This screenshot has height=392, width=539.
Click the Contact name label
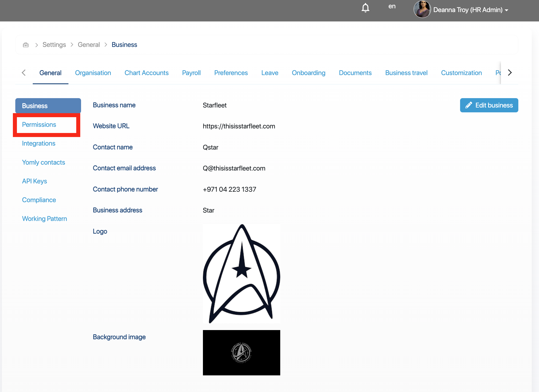tap(113, 147)
